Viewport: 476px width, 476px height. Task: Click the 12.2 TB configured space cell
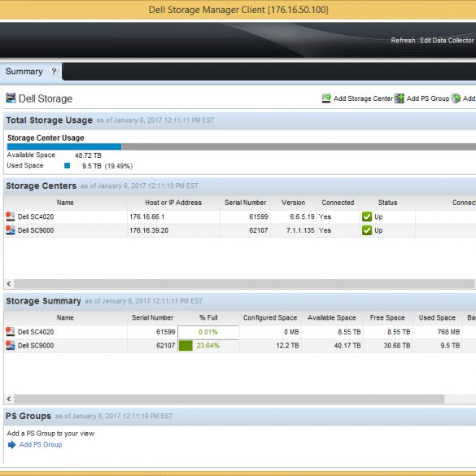[287, 346]
